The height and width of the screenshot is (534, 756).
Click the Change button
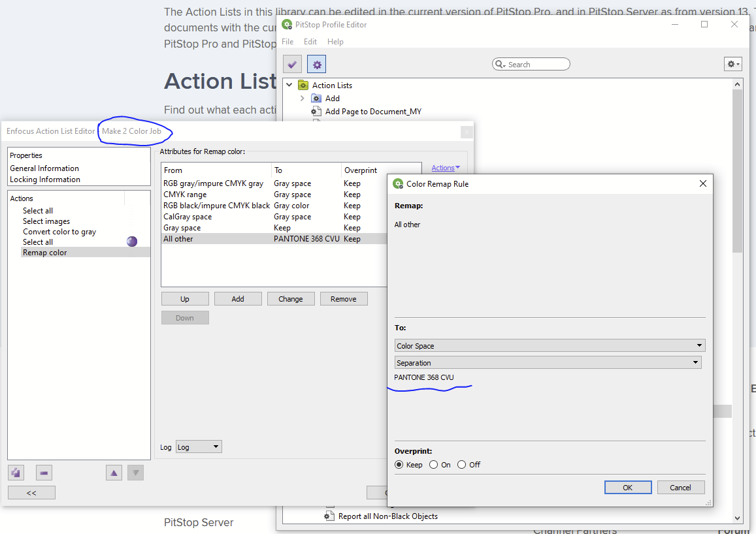click(291, 298)
